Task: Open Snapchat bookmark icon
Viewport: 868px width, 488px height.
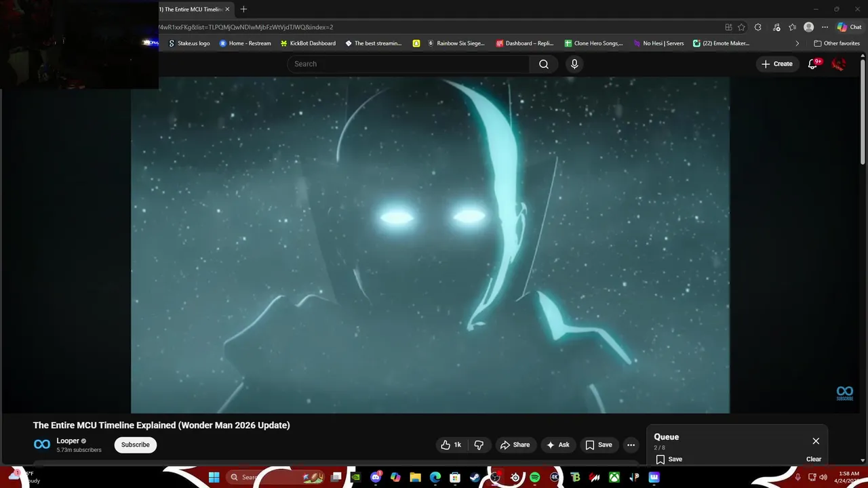Action: tap(416, 43)
